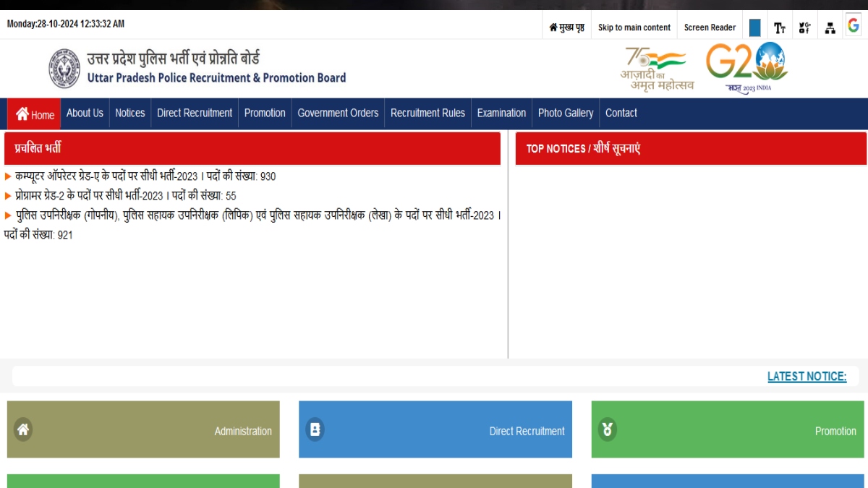The width and height of the screenshot is (868, 488).
Task: Open the Direct Recruitment menu in navbar
Action: coord(195,113)
